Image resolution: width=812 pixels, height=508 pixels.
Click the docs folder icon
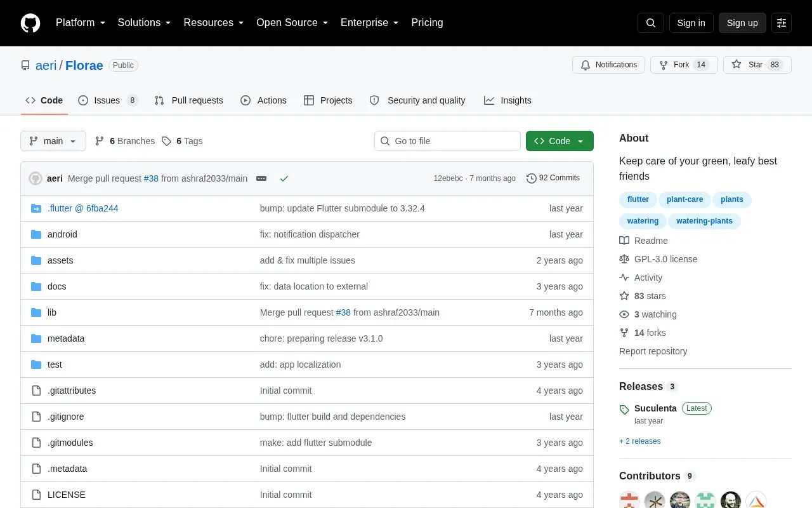pos(36,286)
